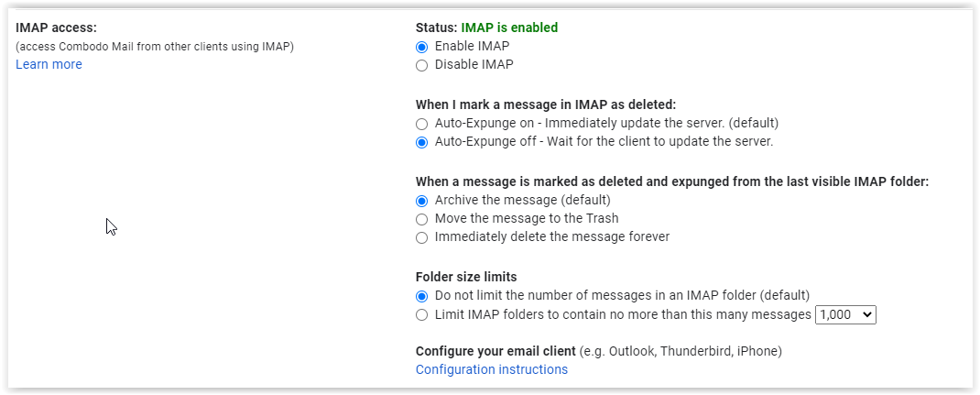
Task: Open the Learn more link
Action: coord(49,64)
